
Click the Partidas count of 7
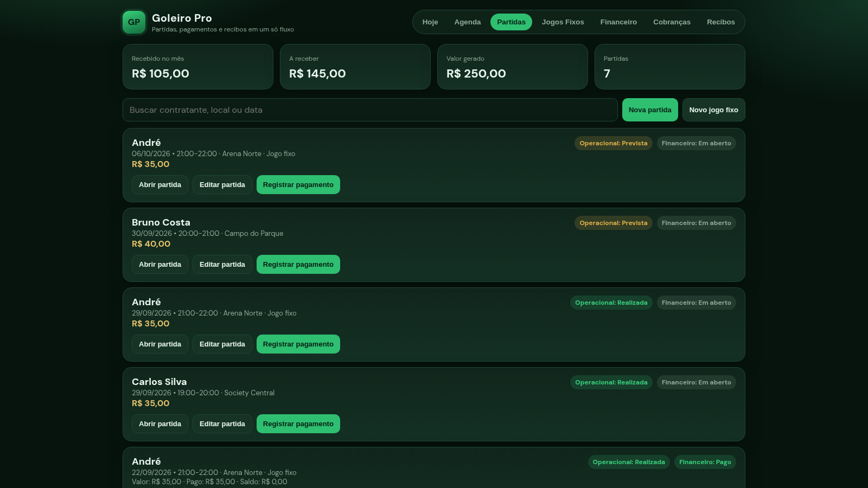[607, 74]
